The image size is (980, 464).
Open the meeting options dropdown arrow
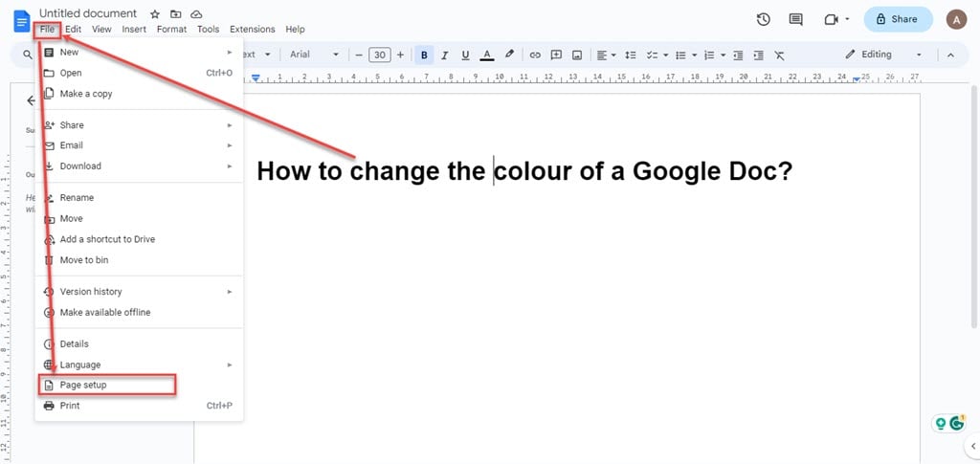(x=848, y=19)
